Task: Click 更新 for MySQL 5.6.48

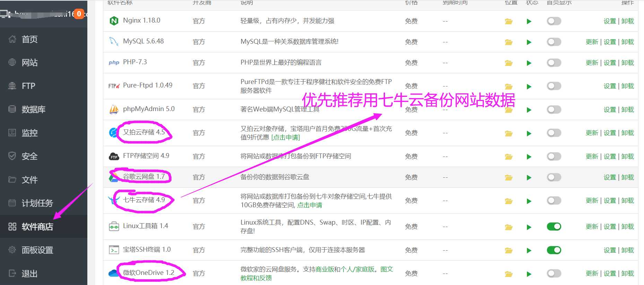Action: (x=592, y=42)
